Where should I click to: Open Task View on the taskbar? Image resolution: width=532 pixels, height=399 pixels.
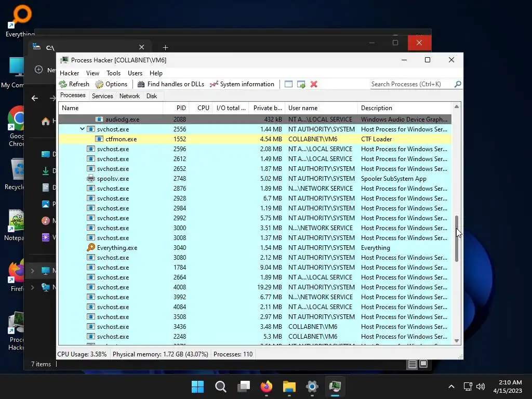[x=244, y=387]
